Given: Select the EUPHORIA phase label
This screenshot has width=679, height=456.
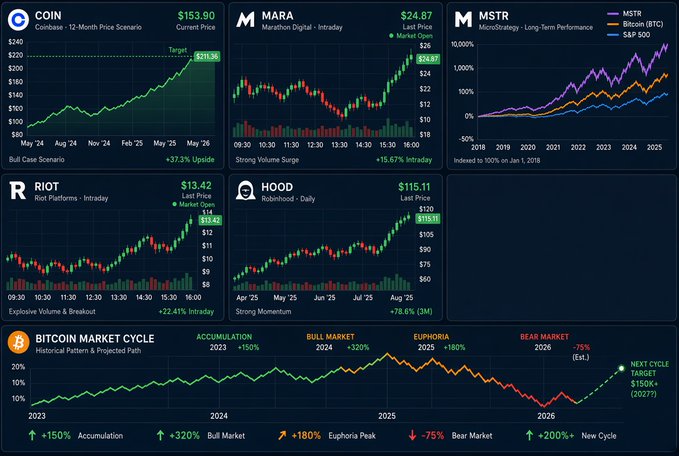Looking at the screenshot, I should (x=431, y=337).
